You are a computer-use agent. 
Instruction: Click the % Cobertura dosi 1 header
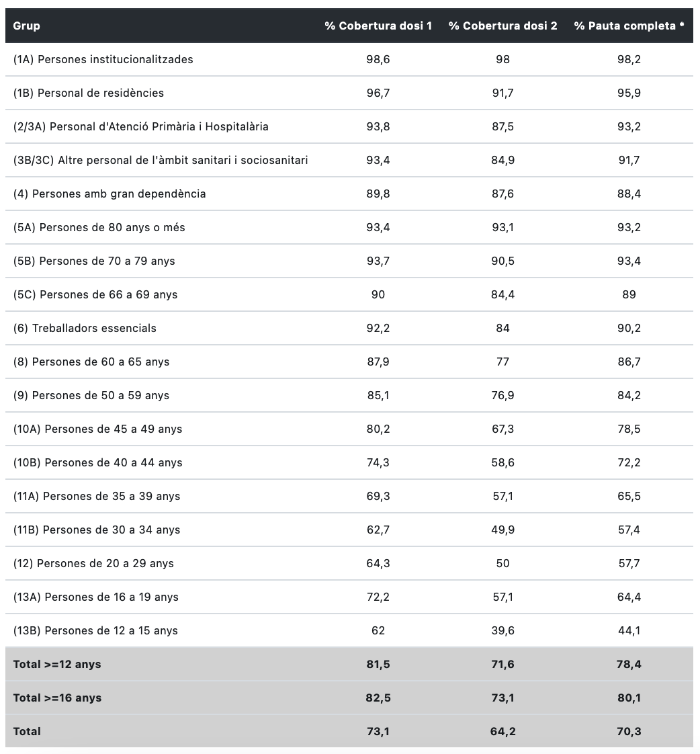pyautogui.click(x=378, y=26)
